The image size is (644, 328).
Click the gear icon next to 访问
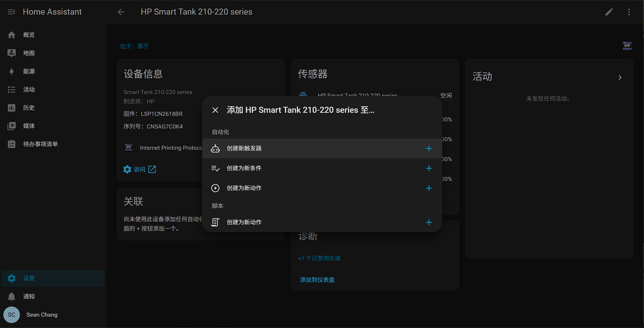point(127,169)
